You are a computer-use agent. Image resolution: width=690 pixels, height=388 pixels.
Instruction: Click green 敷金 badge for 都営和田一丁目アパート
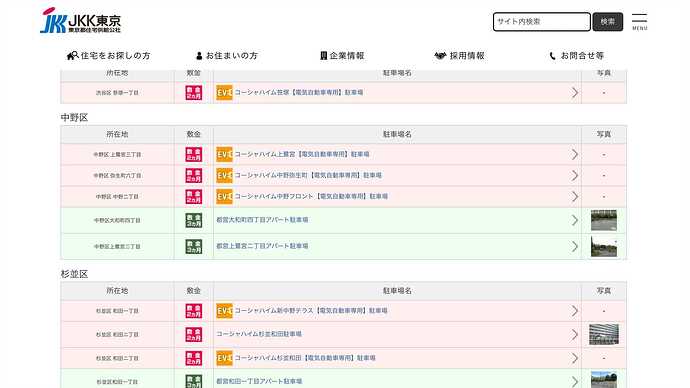pyautogui.click(x=194, y=381)
